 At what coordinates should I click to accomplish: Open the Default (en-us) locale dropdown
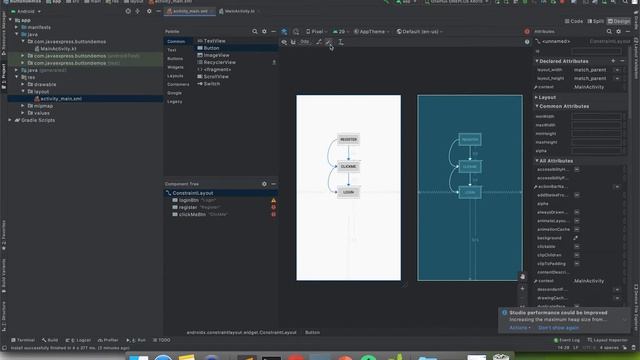point(420,31)
